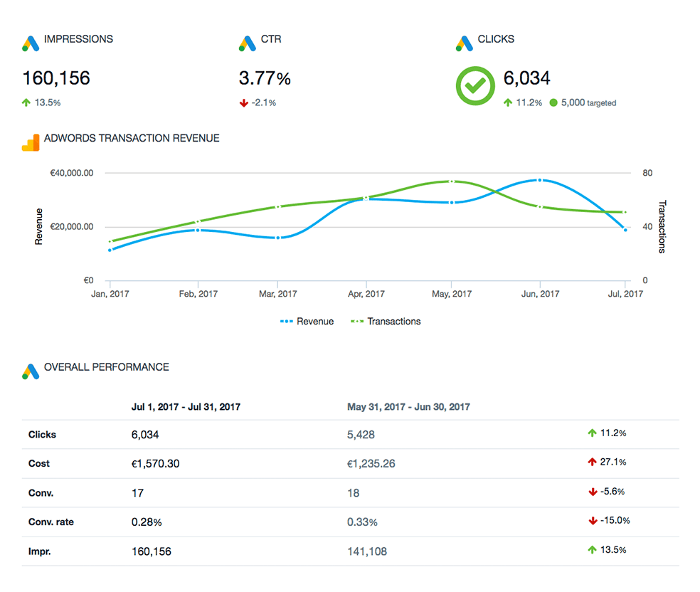Click the Google Ads icon beside Clicks

[465, 43]
